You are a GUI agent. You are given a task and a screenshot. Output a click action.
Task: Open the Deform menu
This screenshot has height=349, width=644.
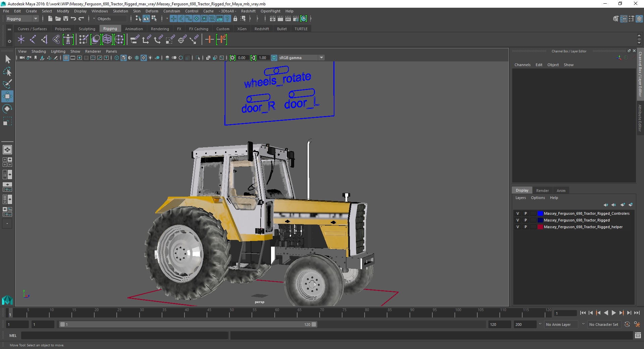tap(152, 11)
